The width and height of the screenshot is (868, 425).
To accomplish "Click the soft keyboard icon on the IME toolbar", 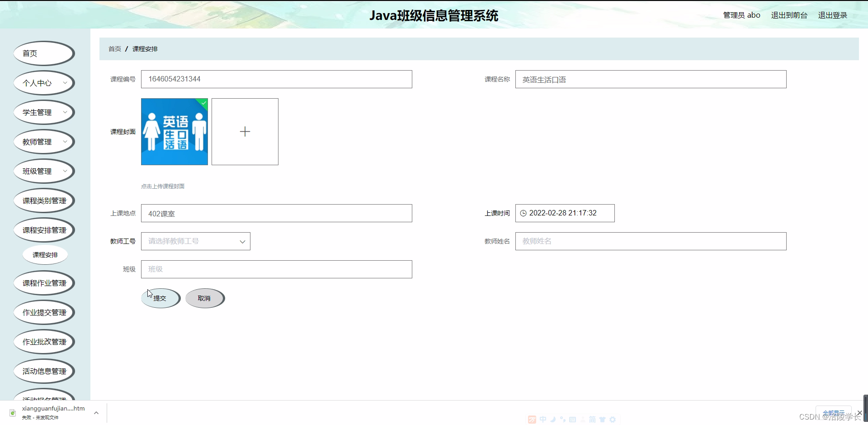I will pyautogui.click(x=573, y=420).
